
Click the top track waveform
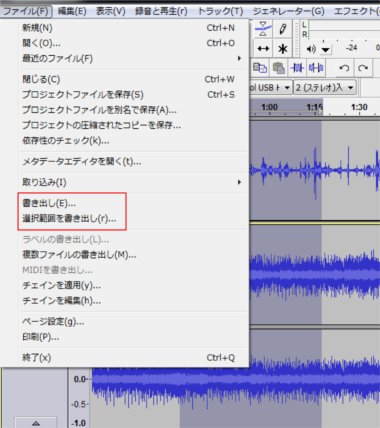(x=315, y=169)
